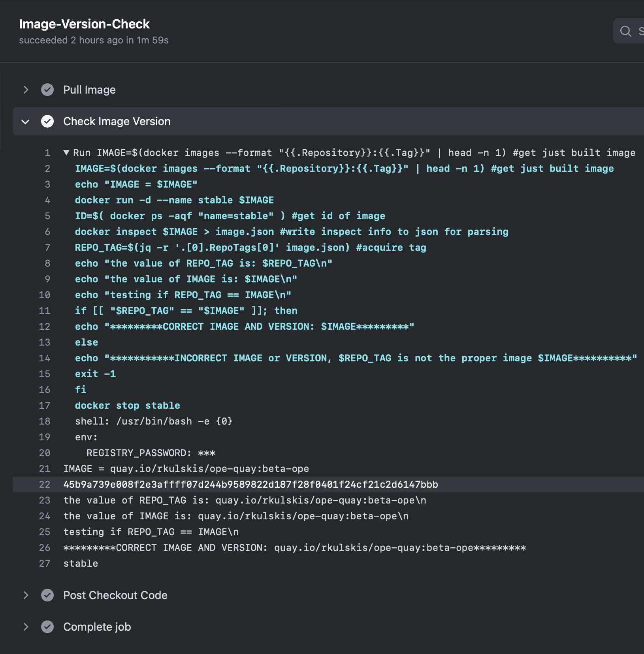The height and width of the screenshot is (654, 644).
Task: Expand the Complete job step chevron
Action: coord(26,627)
